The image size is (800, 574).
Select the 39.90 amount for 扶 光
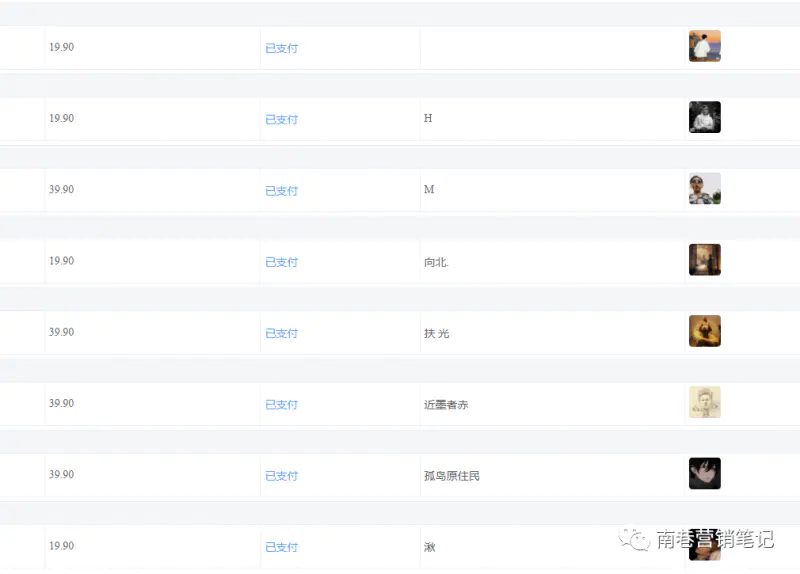[x=61, y=332]
